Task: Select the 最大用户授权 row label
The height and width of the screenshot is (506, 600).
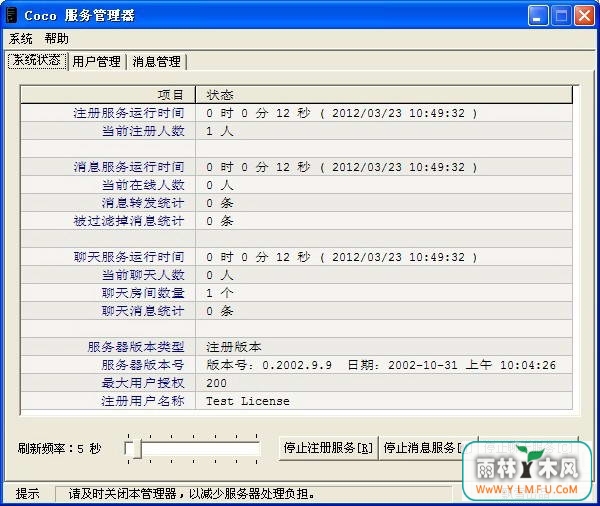Action: [143, 383]
